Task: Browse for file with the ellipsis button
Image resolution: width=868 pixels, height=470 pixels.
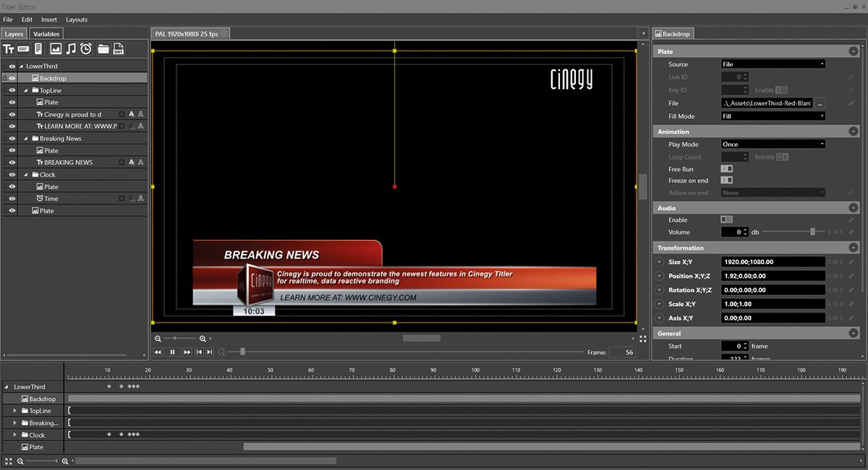Action: pos(820,103)
